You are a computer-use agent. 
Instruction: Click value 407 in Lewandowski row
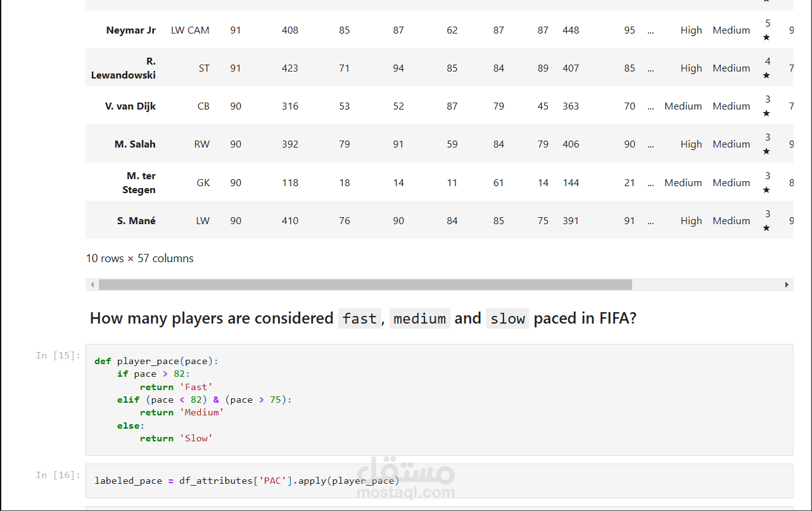coord(571,68)
